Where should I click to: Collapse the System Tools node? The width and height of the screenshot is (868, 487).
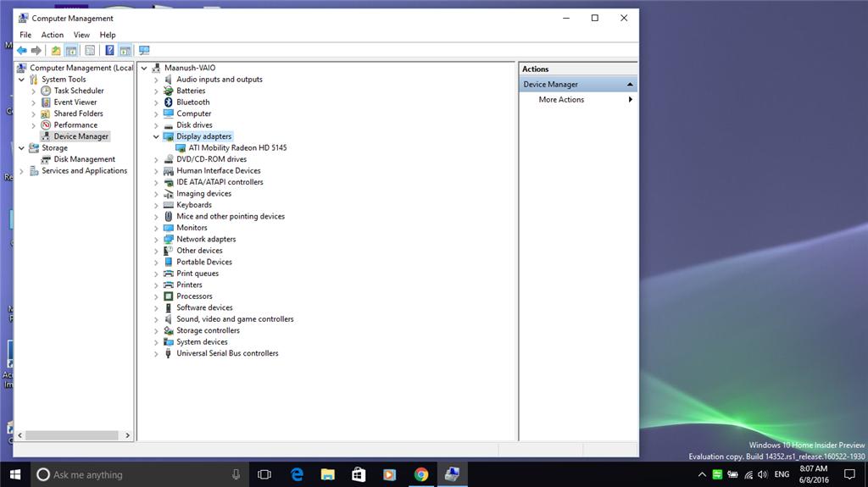click(x=21, y=80)
